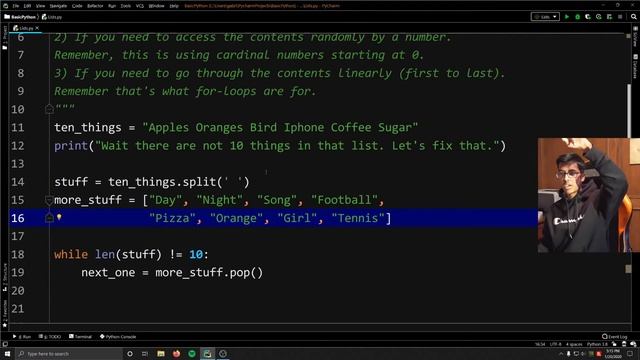Click the ten_things variable on line 11

point(88,127)
